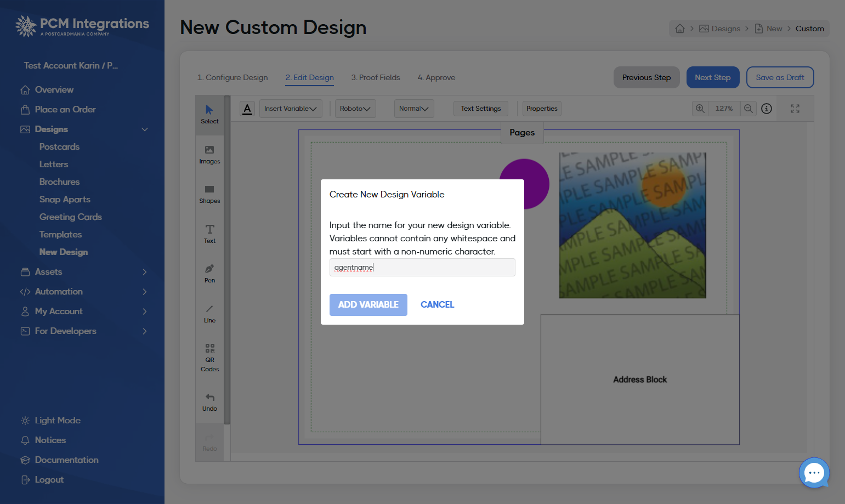
Task: Select the Images tool
Action: click(209, 155)
